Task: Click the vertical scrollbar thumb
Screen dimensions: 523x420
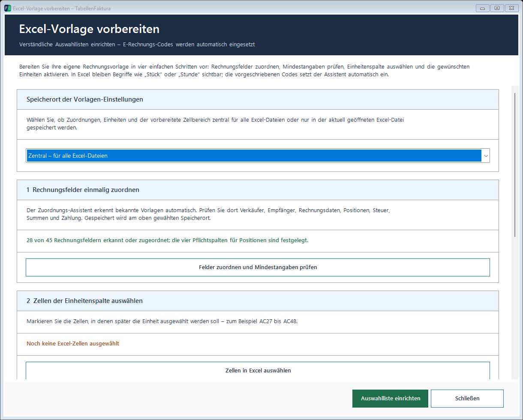Action: pyautogui.click(x=515, y=163)
